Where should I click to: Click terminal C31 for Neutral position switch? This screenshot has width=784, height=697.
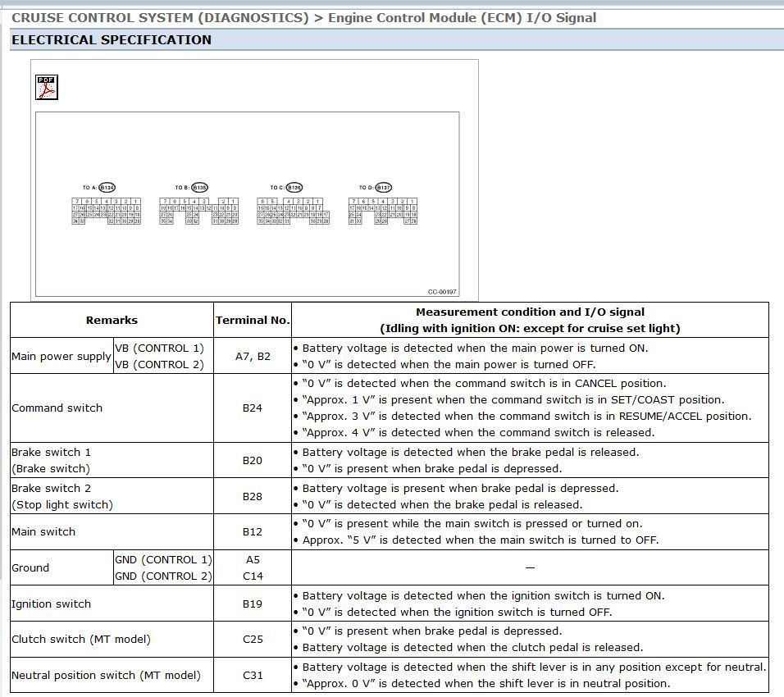pos(253,675)
